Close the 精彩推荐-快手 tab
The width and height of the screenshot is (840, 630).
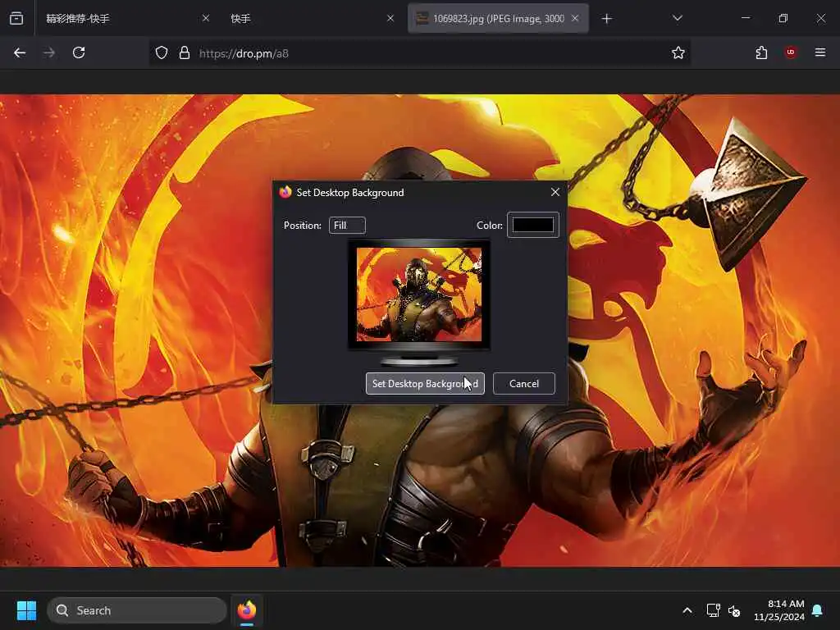pyautogui.click(x=206, y=18)
